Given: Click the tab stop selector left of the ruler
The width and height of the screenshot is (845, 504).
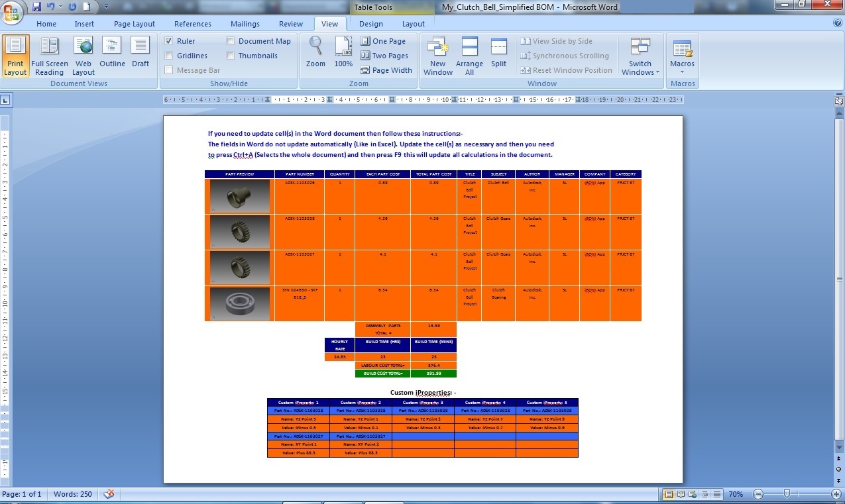Looking at the screenshot, I should (5, 100).
